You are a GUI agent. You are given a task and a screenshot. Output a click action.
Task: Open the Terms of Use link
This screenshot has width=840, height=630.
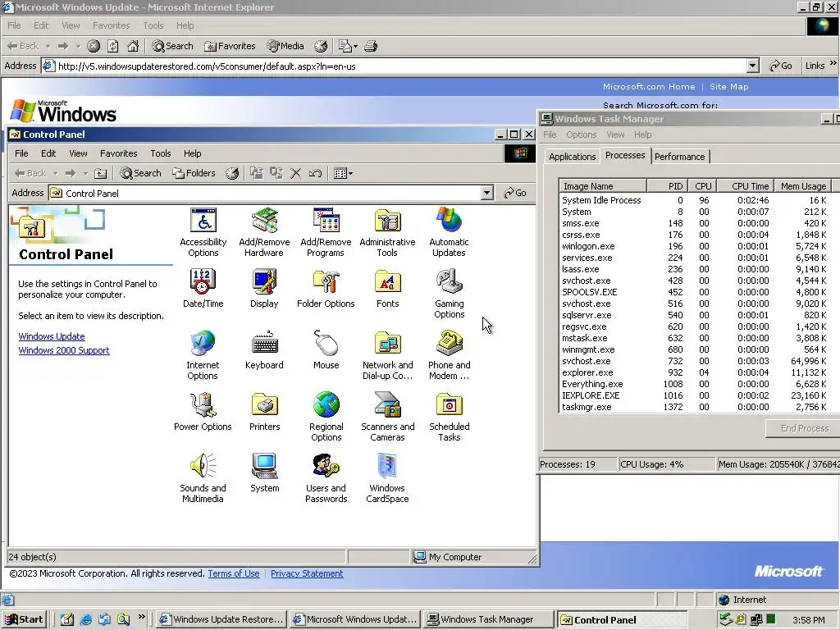click(x=234, y=573)
